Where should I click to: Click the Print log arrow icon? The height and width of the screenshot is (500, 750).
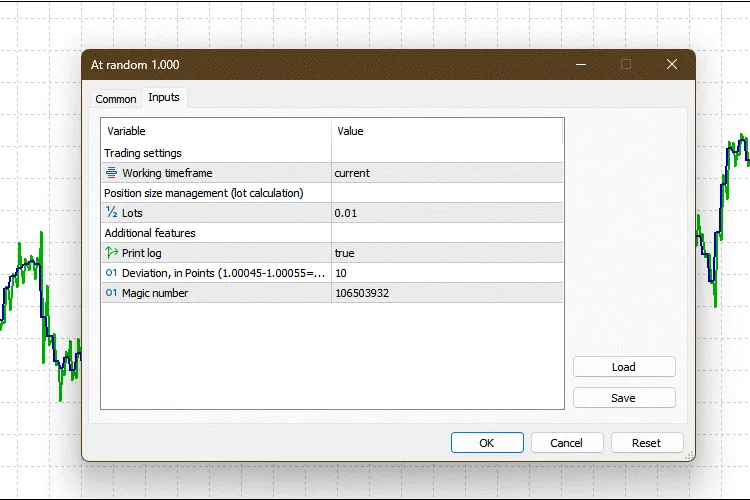point(111,253)
